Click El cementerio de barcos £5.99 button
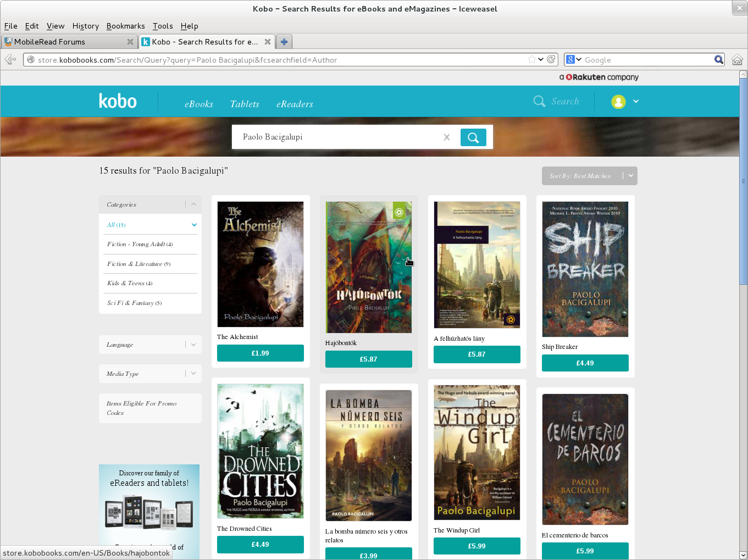The width and height of the screenshot is (748, 560). (x=585, y=551)
